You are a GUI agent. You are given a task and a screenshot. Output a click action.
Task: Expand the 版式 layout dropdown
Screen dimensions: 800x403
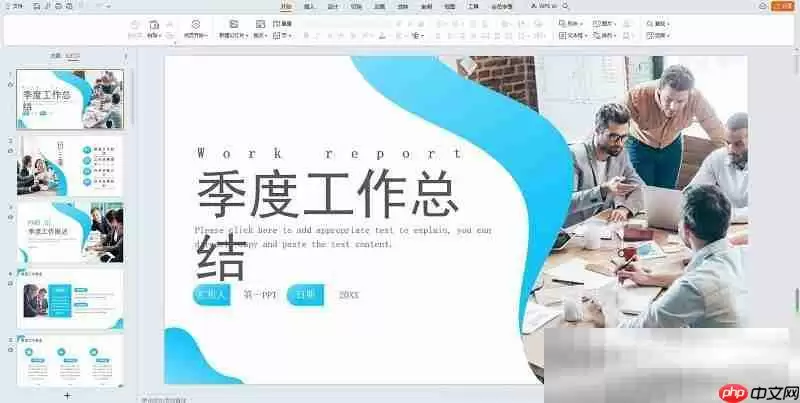(260, 36)
